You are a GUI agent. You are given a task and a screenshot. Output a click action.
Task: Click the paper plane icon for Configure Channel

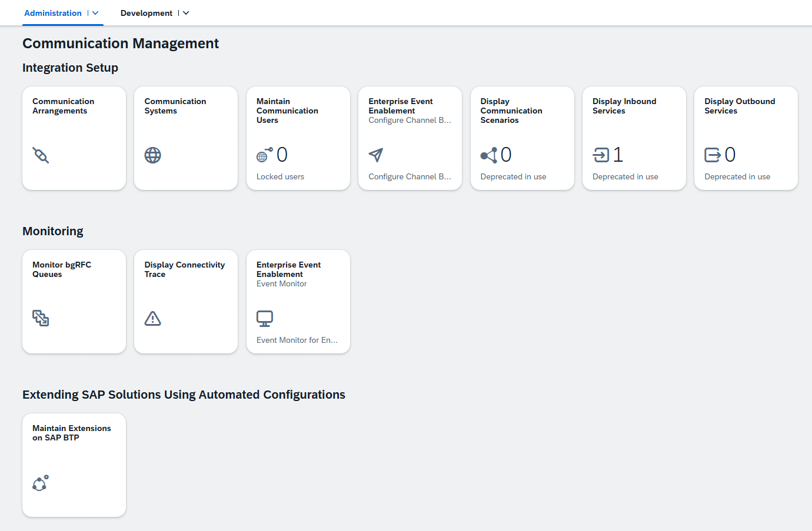point(376,155)
